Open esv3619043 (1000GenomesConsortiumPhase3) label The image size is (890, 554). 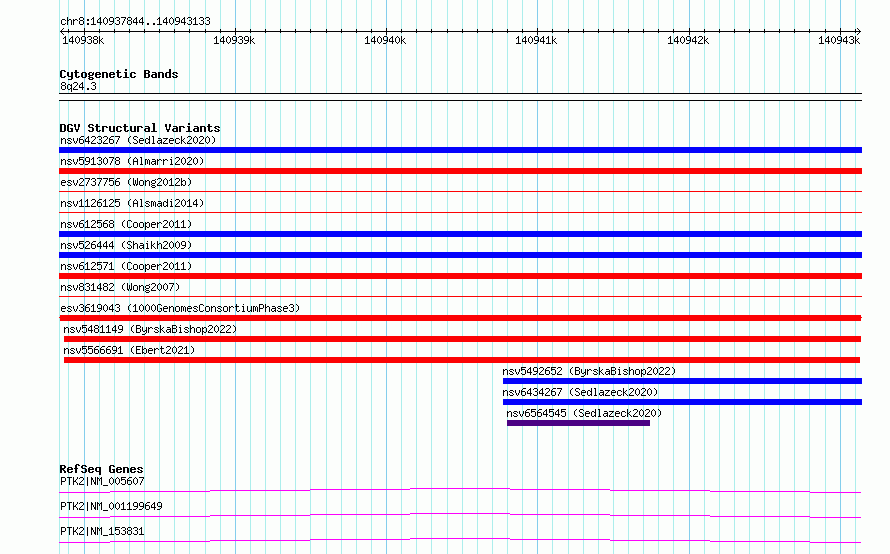(180, 308)
